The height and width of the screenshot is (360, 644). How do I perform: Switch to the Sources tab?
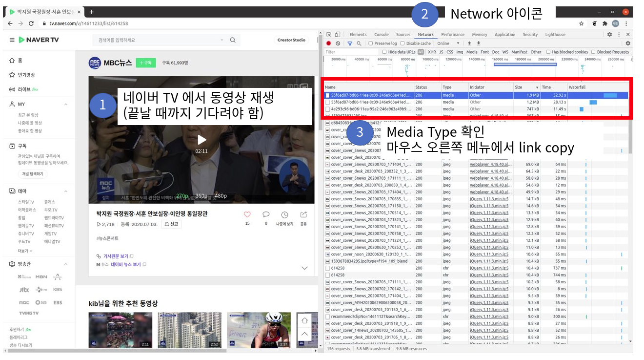click(x=403, y=35)
